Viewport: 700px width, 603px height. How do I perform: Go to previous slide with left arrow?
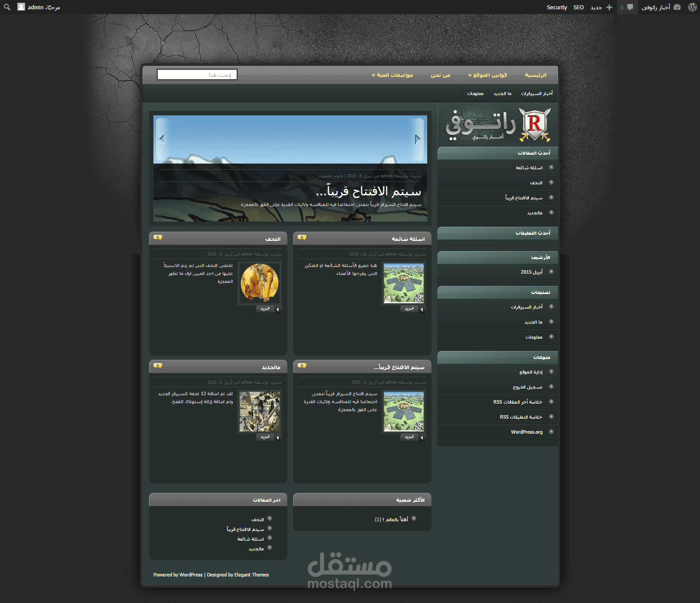pyautogui.click(x=162, y=139)
